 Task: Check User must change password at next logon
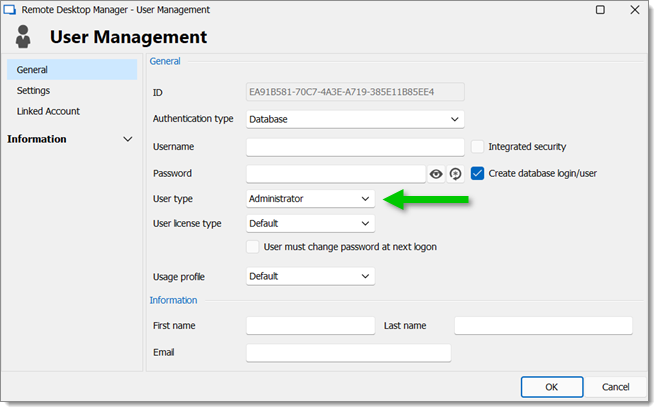[253, 247]
